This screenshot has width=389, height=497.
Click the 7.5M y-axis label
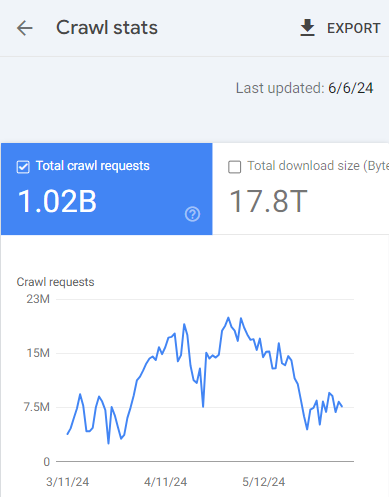[x=37, y=407]
